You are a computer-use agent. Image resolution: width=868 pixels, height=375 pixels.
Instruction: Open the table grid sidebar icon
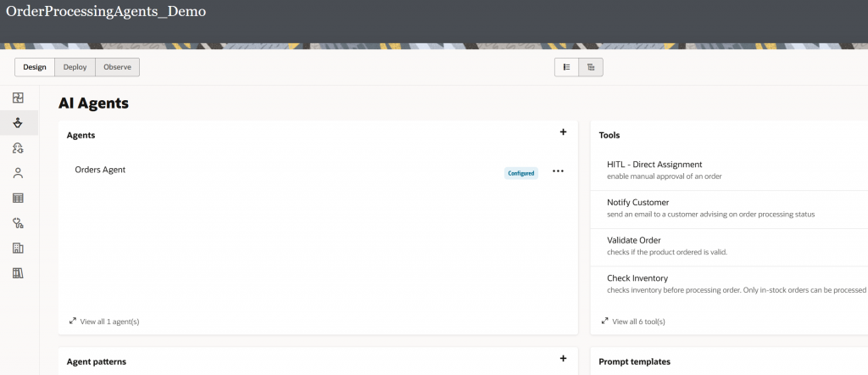click(x=18, y=199)
